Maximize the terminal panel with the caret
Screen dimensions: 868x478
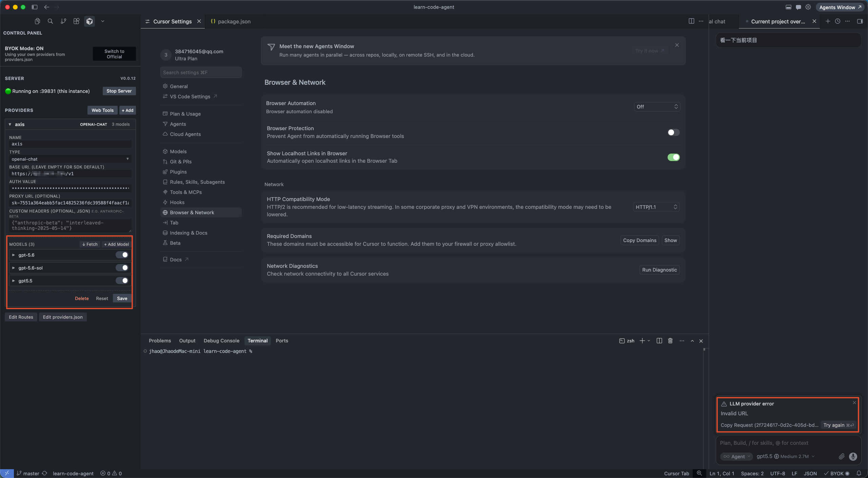(692, 341)
